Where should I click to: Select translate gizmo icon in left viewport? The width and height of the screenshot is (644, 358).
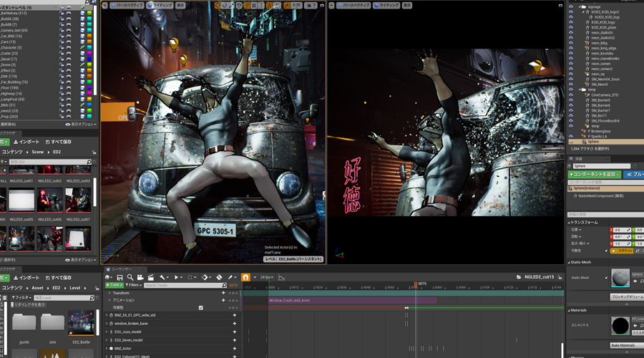pyautogui.click(x=218, y=5)
